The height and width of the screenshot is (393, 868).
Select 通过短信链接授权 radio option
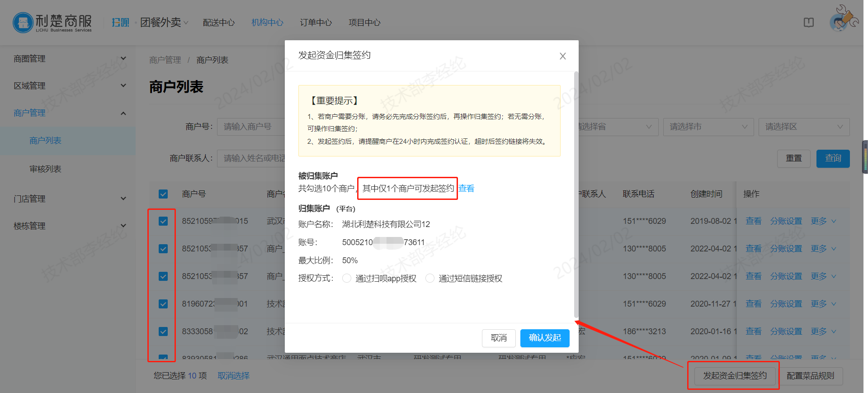point(430,278)
